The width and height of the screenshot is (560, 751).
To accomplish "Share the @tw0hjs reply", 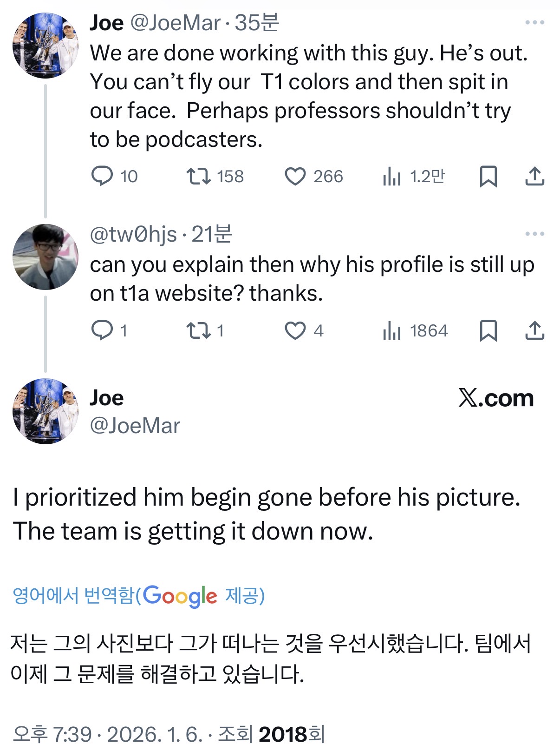I will 534,330.
